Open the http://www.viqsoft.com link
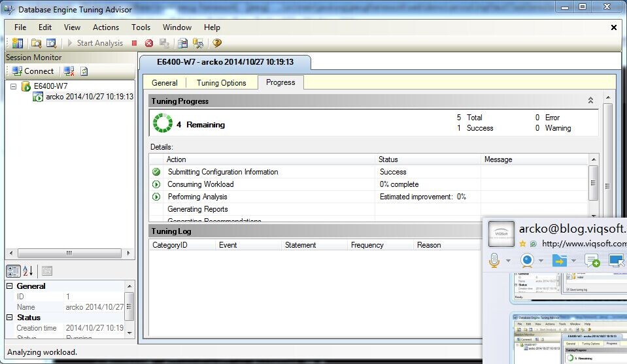The width and height of the screenshot is (627, 364). [585, 243]
